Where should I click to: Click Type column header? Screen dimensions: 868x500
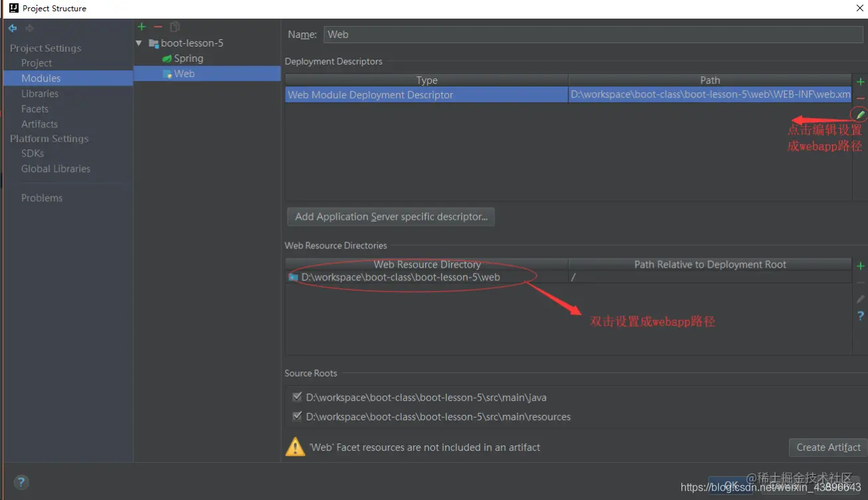point(426,80)
